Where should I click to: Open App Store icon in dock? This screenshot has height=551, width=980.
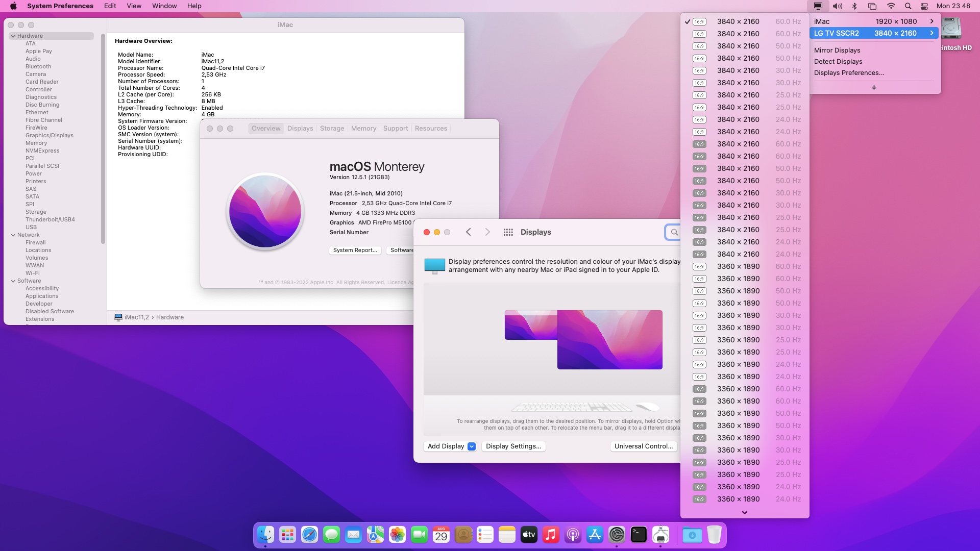click(x=594, y=535)
